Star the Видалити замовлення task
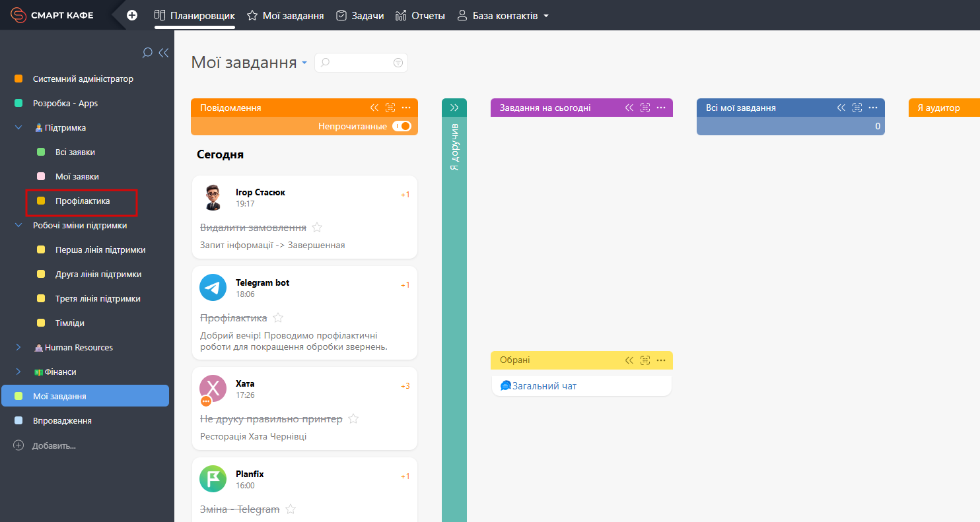 [x=317, y=228]
